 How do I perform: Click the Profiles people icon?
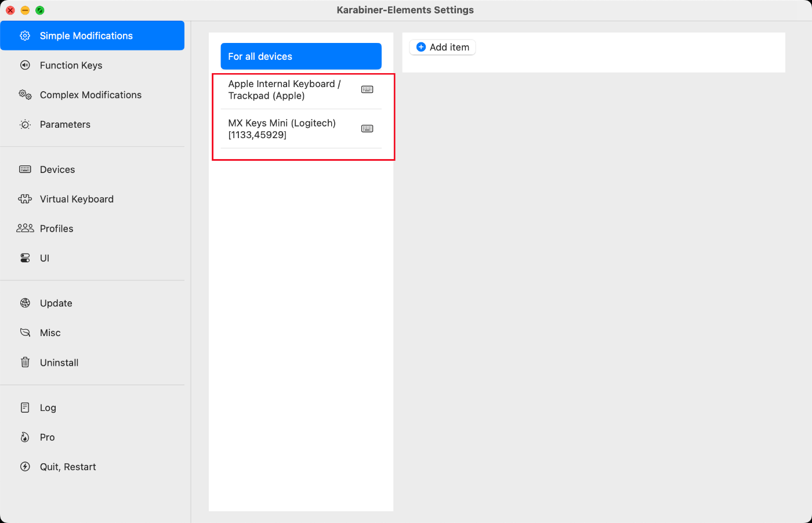[x=25, y=229]
